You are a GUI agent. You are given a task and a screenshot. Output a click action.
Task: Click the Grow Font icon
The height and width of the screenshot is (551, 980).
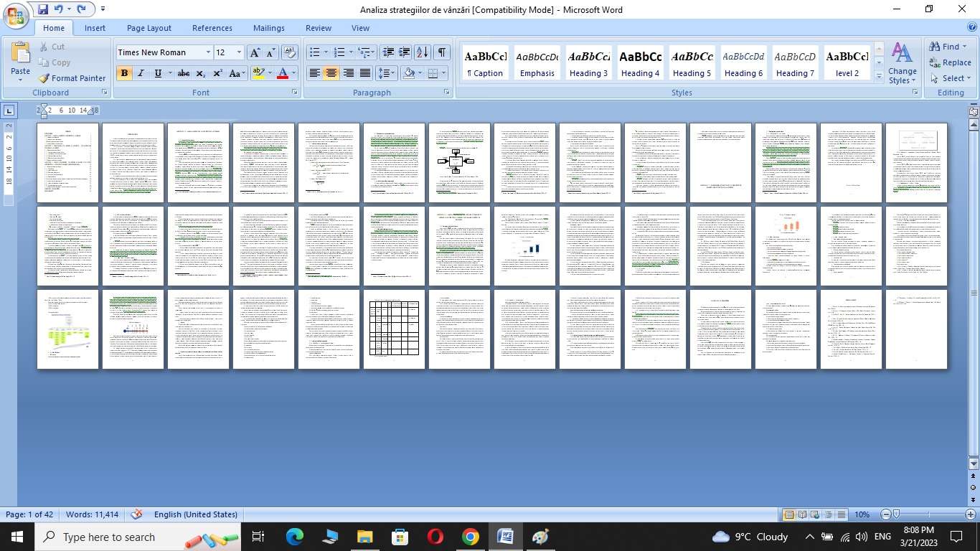[x=255, y=52]
